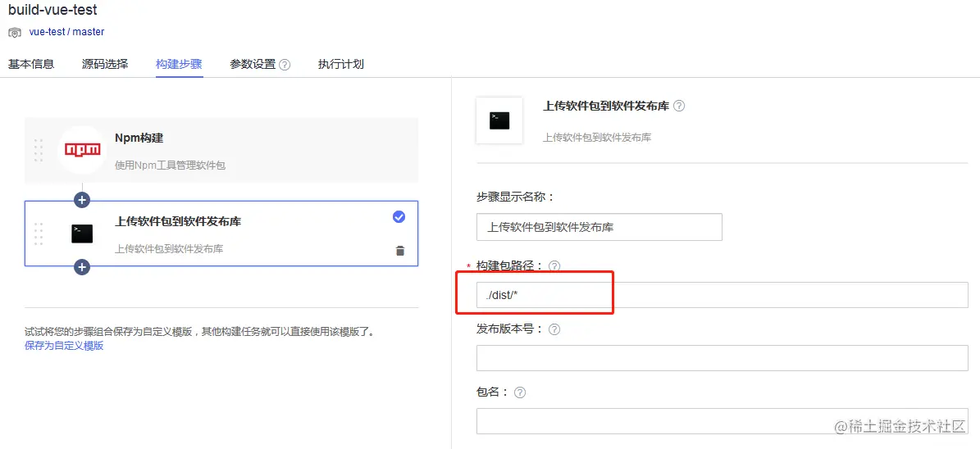Click help icon next to 包名

(519, 392)
